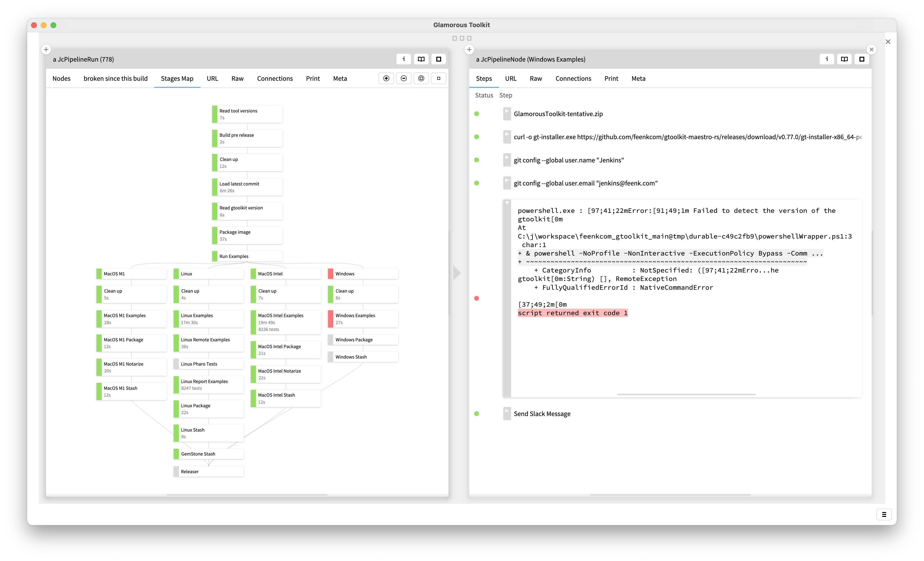Open the inspector info for Windows Examples node
This screenshot has height=561, width=924.
click(827, 59)
